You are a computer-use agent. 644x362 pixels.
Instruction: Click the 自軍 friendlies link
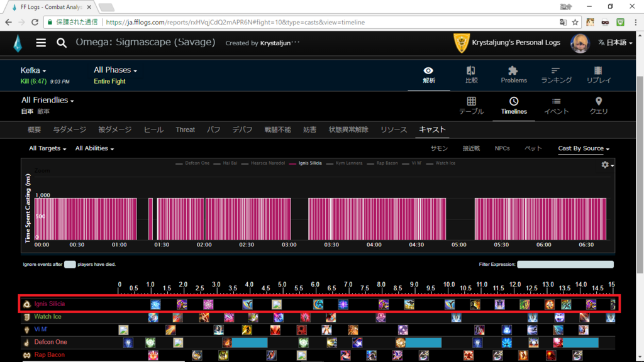(27, 112)
